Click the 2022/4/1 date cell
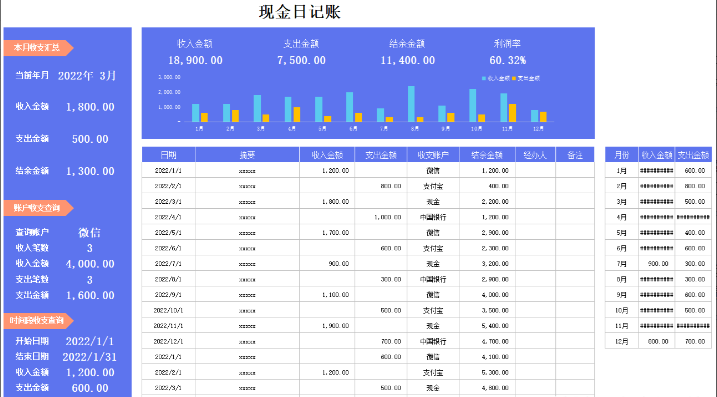The image size is (717, 397). pyautogui.click(x=168, y=217)
